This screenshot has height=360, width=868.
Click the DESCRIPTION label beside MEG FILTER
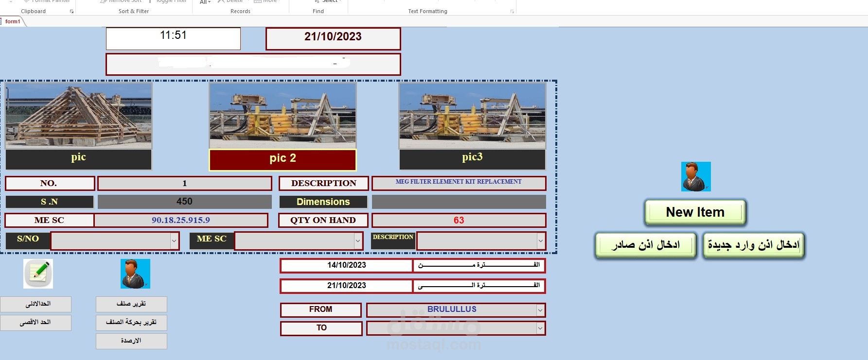(x=324, y=183)
